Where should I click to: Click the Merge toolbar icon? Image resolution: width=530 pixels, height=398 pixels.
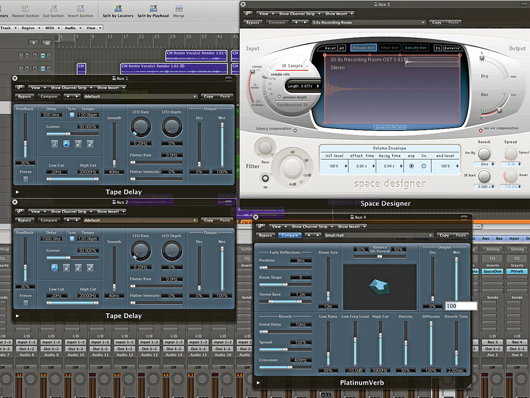point(179,8)
